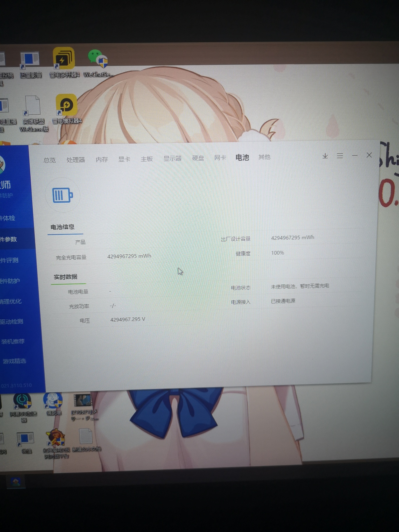This screenshot has width=399, height=532.
Task: Open the 微信 desktop shortcut
Action: coord(26,443)
